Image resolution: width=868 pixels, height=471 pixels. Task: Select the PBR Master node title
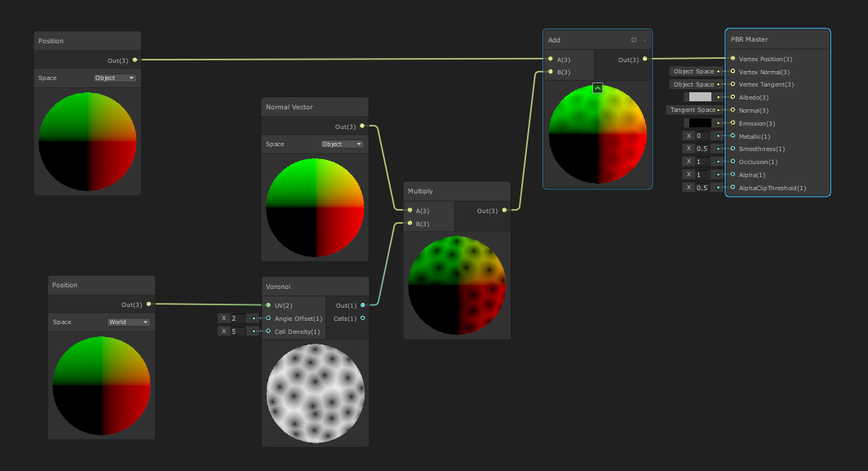749,39
